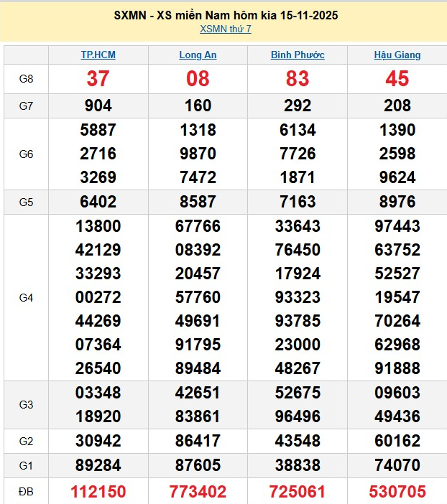Click Long An special prize 773402

(198, 492)
